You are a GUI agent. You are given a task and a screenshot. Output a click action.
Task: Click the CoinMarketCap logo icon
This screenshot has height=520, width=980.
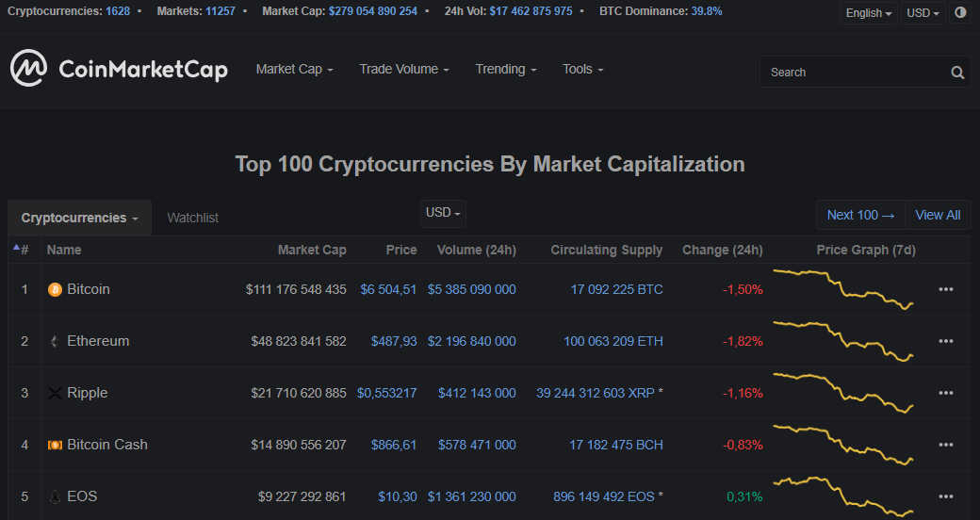tap(28, 68)
